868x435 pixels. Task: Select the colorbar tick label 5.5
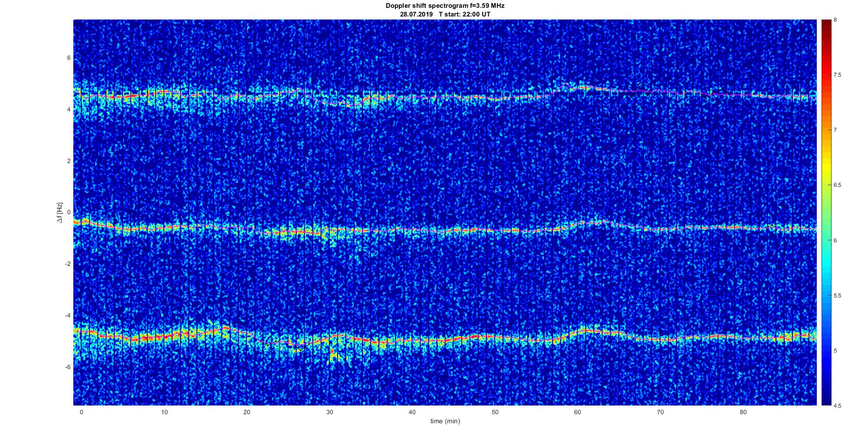pyautogui.click(x=838, y=296)
